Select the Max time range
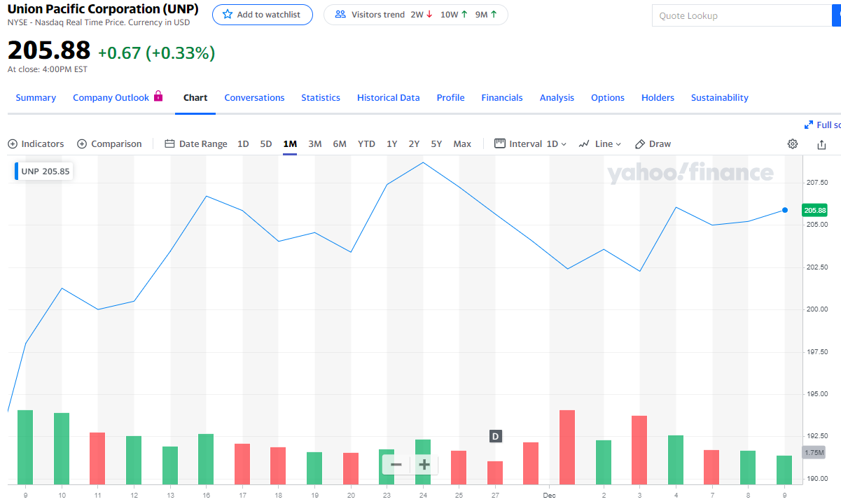Viewport: 841px width, 504px height. (x=461, y=143)
